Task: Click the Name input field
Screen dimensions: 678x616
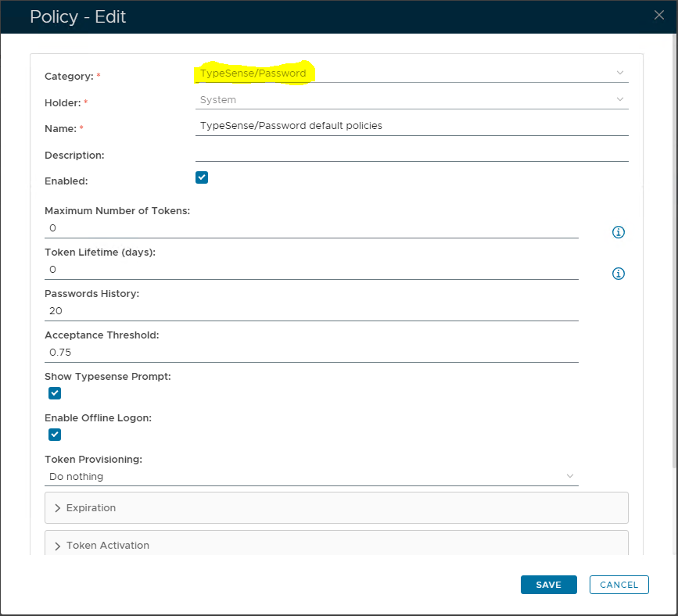Action: [411, 125]
